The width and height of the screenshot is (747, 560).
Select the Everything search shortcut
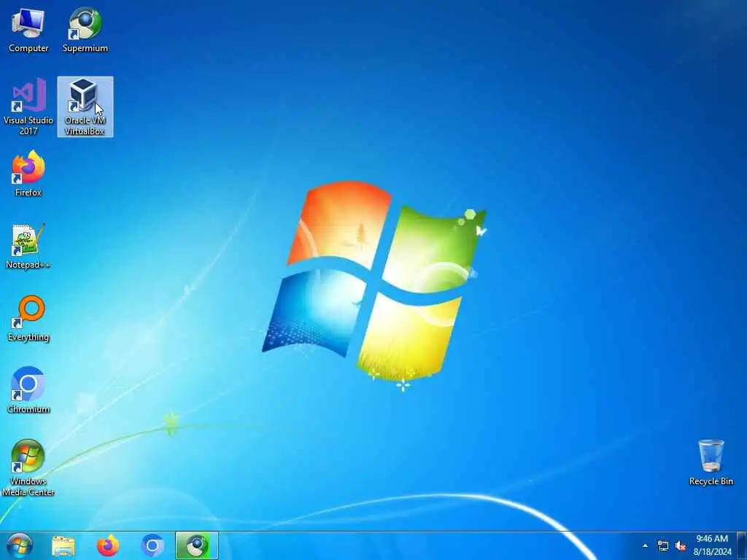(28, 319)
